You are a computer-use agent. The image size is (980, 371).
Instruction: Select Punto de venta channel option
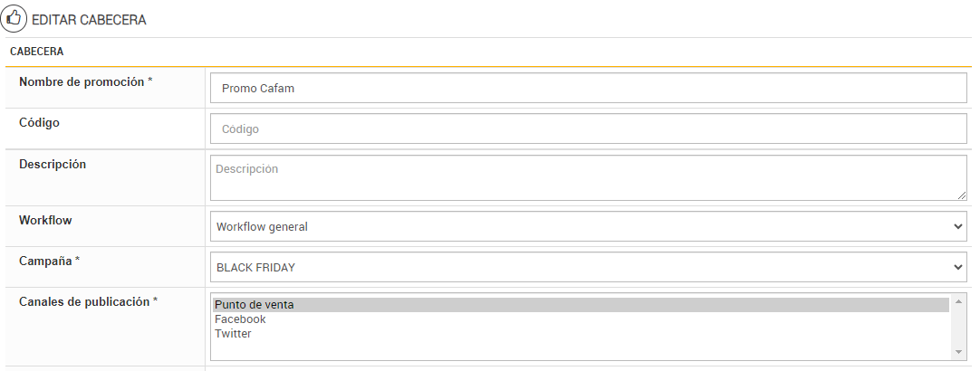click(x=255, y=305)
